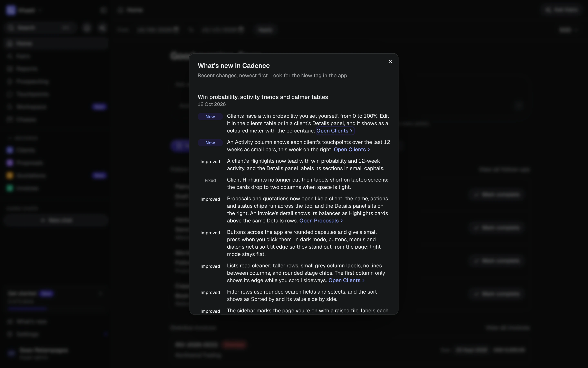Click the Improved label beside the Lists read cleaner entry
Viewport: 588px width, 368px height.
(210, 266)
